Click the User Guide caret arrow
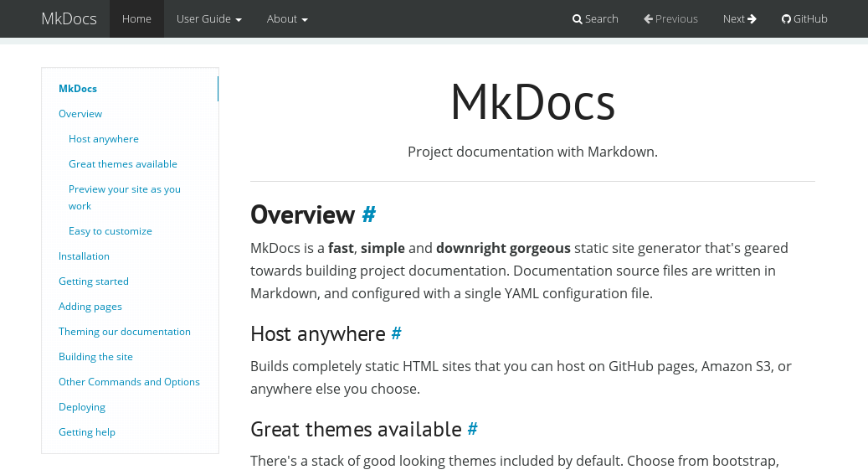Image resolution: width=868 pixels, height=475 pixels. click(x=239, y=20)
